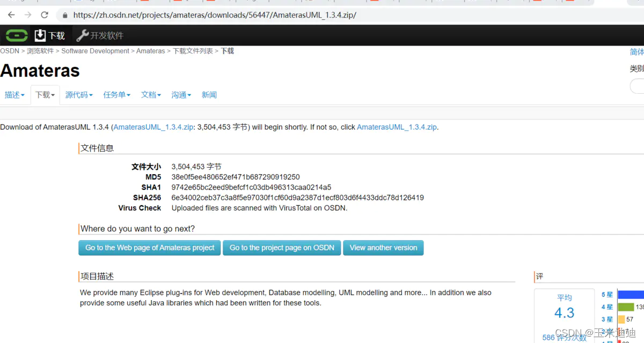Click OSDN breadcrumb link
Viewport: 644px width, 343px height.
(x=10, y=51)
